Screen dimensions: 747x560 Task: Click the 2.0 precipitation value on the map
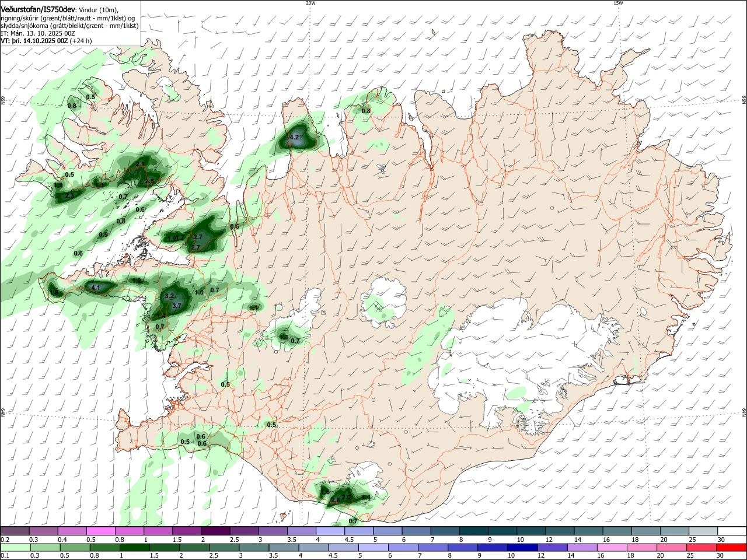(346, 497)
